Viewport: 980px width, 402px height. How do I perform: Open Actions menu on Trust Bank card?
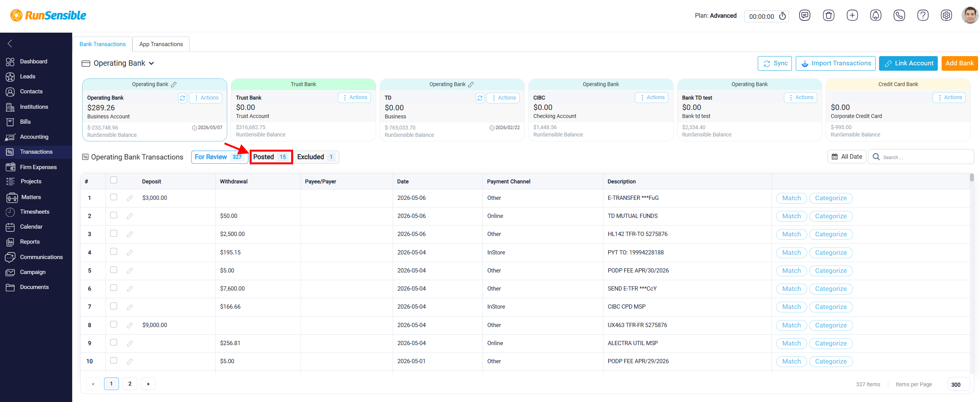tap(355, 98)
